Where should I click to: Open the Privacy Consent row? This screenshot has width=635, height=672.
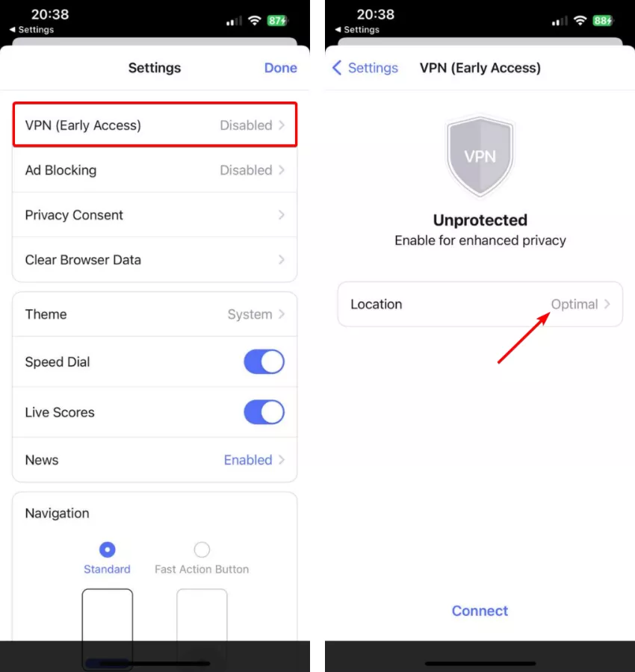point(155,215)
